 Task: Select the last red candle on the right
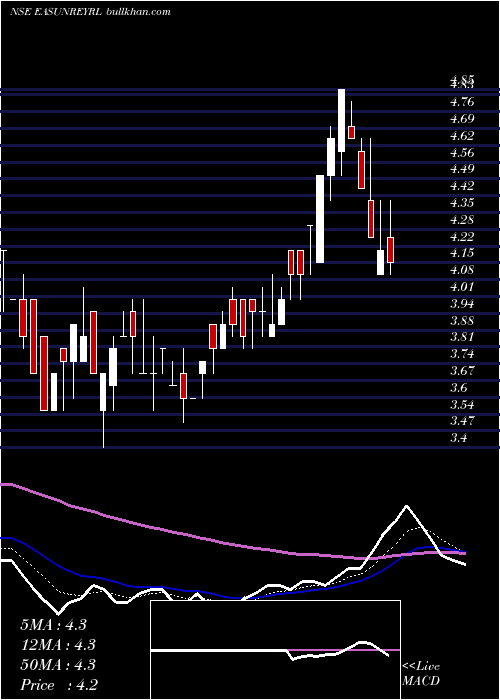(x=391, y=250)
